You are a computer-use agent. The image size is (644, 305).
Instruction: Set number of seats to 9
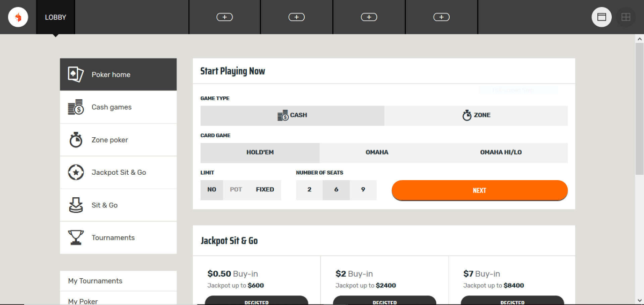[363, 190]
